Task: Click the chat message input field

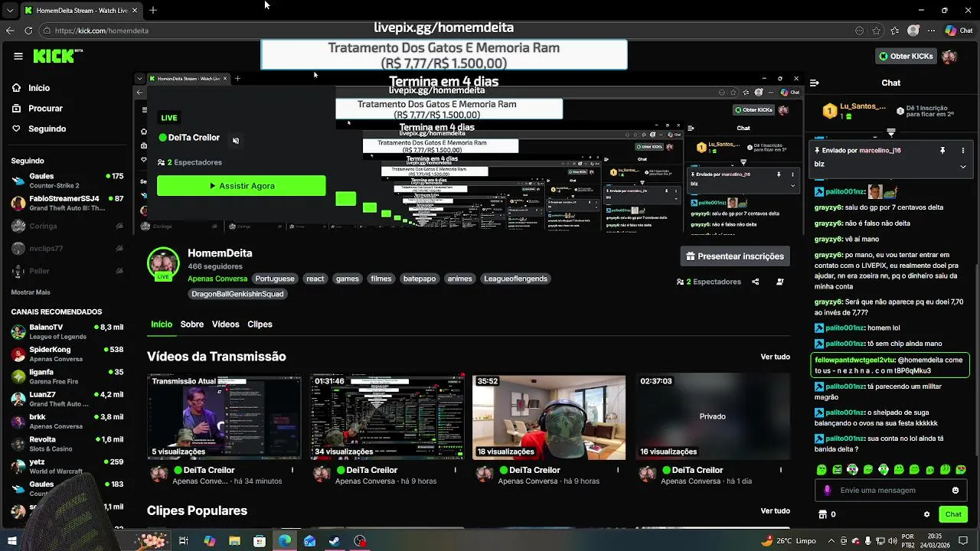Action: pyautogui.click(x=892, y=491)
